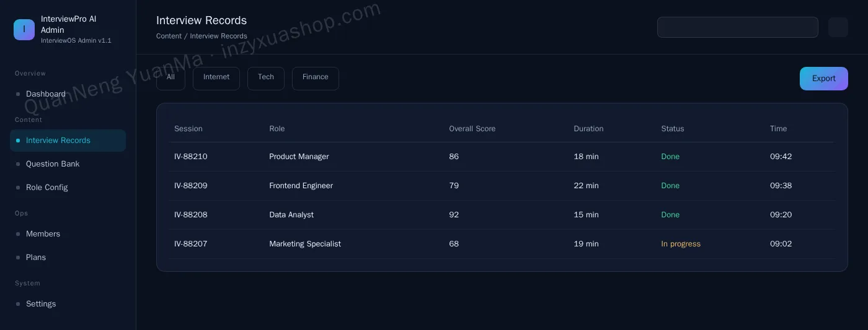Open the Members section

click(68, 234)
